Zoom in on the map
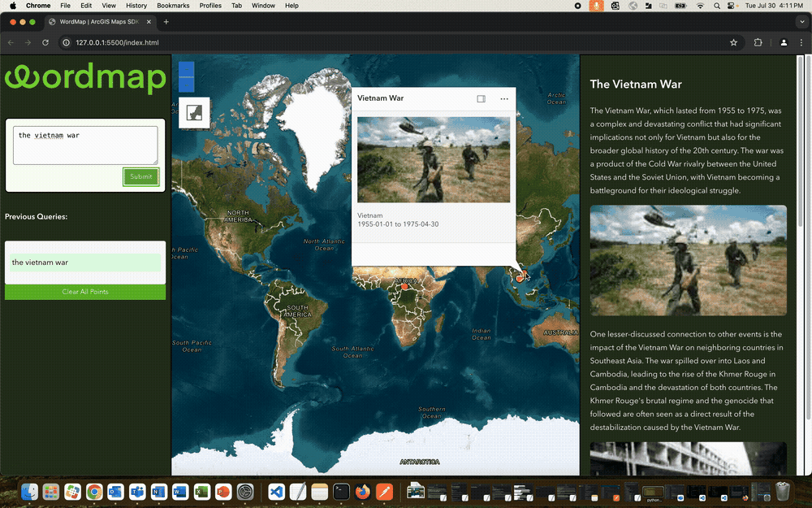Image resolution: width=812 pixels, height=508 pixels. tap(187, 69)
